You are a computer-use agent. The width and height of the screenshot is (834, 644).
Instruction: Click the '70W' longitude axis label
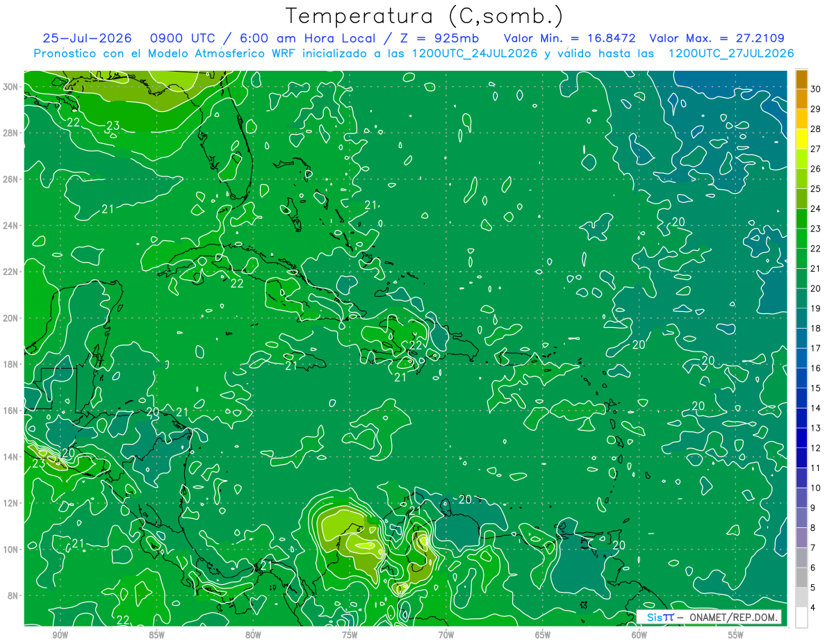click(446, 635)
